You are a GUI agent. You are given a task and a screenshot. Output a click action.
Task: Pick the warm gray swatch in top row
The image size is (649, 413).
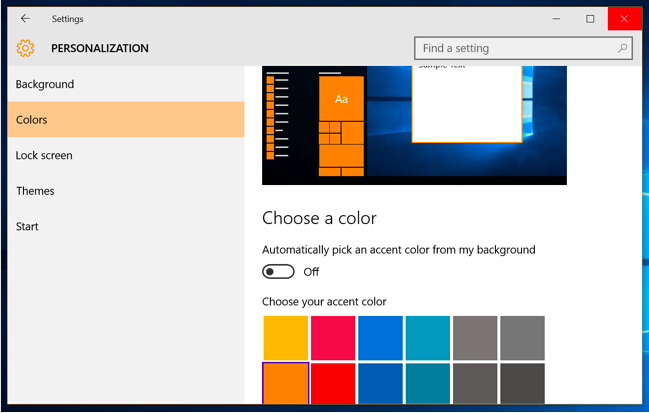(475, 338)
